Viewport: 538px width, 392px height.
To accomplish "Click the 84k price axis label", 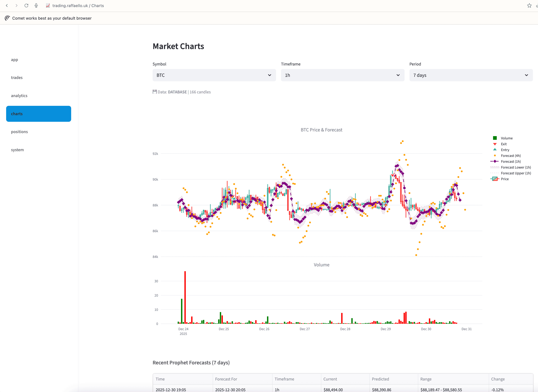I will (155, 257).
